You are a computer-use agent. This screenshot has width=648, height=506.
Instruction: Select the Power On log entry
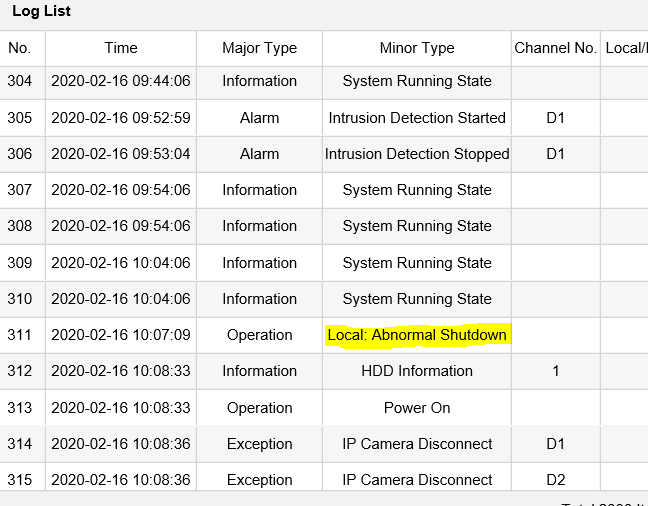(417, 408)
